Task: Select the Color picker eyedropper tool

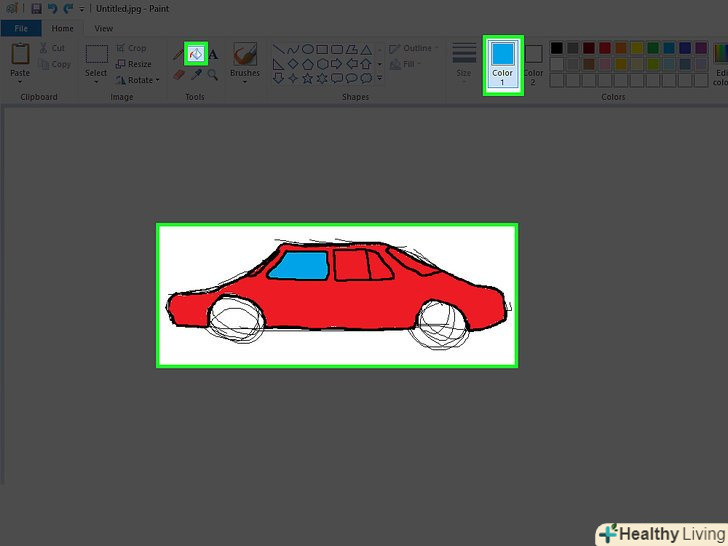Action: [197, 73]
